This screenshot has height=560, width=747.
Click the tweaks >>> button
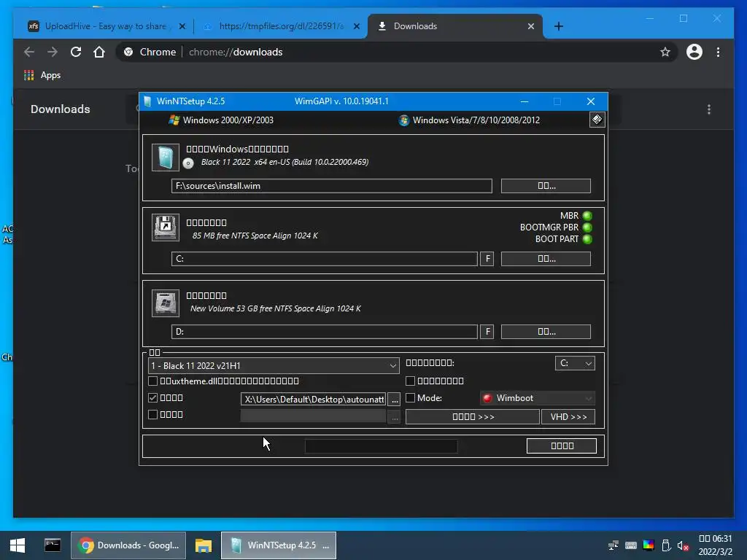473,416
